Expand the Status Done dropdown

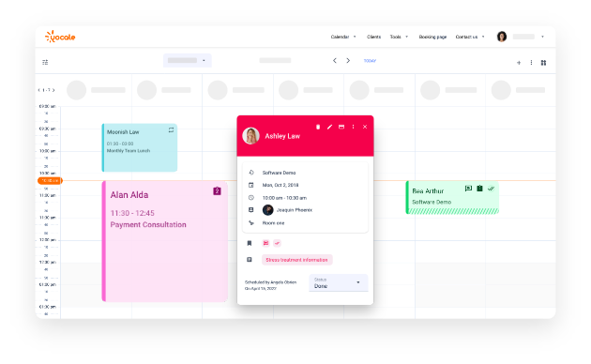click(339, 282)
